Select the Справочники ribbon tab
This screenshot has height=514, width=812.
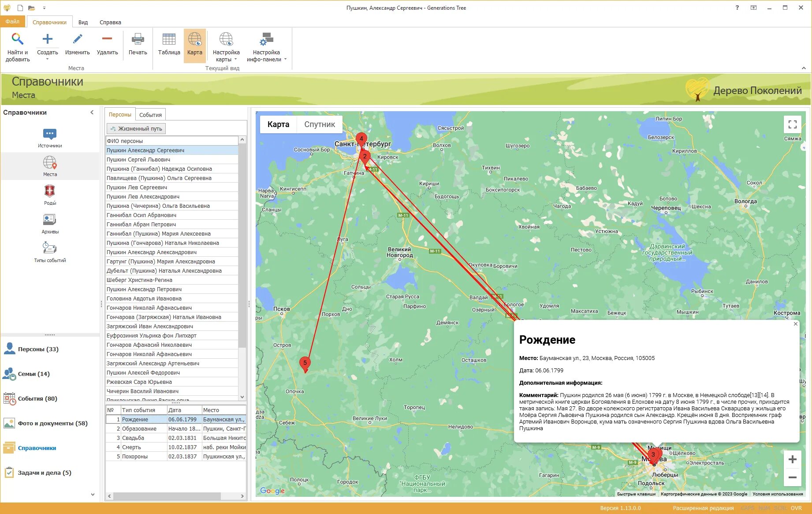click(49, 22)
